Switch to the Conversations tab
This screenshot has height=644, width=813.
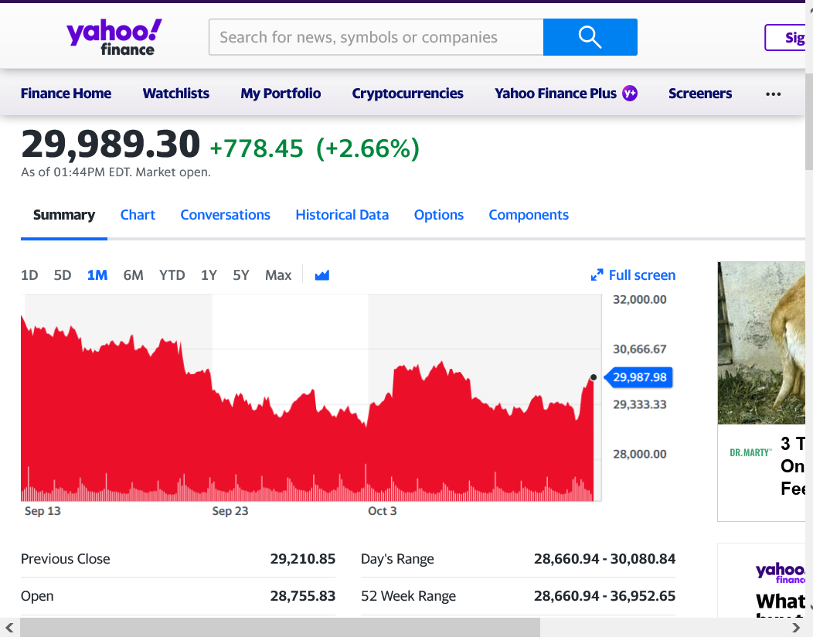pos(225,215)
